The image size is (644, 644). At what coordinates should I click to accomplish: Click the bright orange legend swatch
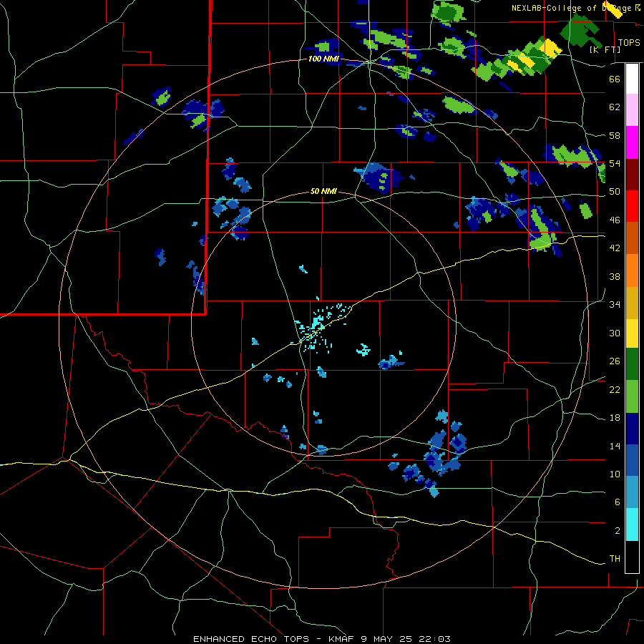tap(632, 270)
